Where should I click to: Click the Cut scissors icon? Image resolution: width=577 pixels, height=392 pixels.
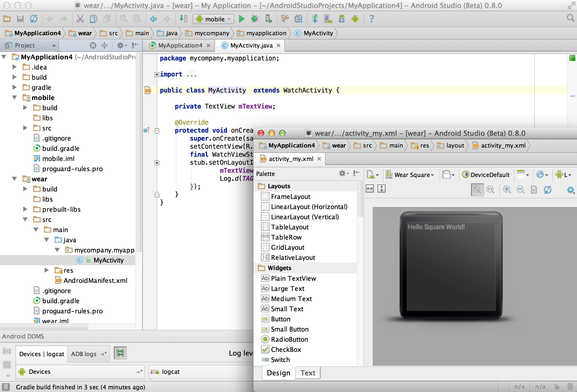click(80, 19)
